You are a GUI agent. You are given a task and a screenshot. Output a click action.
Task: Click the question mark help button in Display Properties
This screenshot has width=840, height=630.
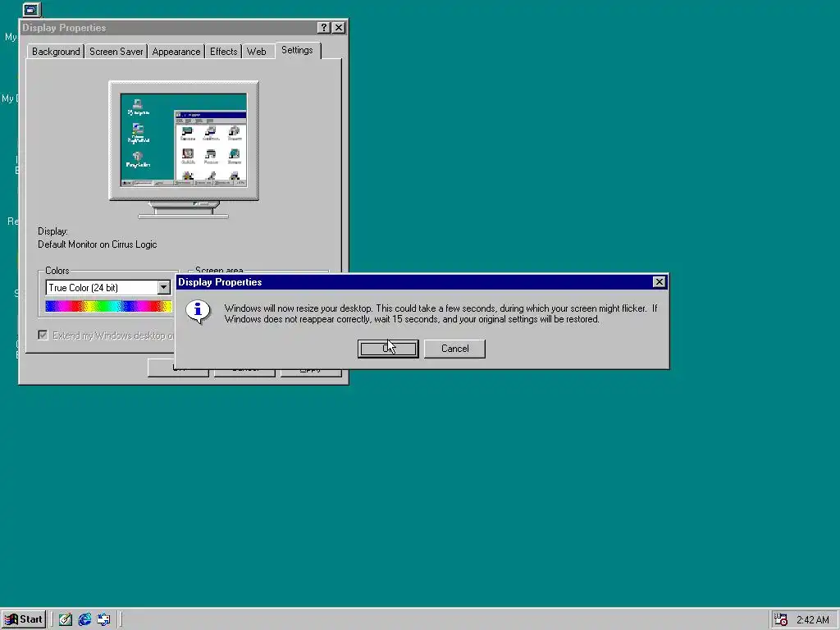pos(323,28)
